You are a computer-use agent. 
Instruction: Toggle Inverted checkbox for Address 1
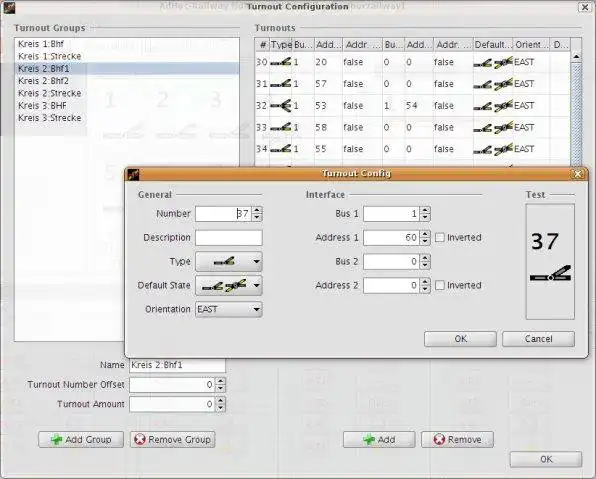pyautogui.click(x=439, y=238)
